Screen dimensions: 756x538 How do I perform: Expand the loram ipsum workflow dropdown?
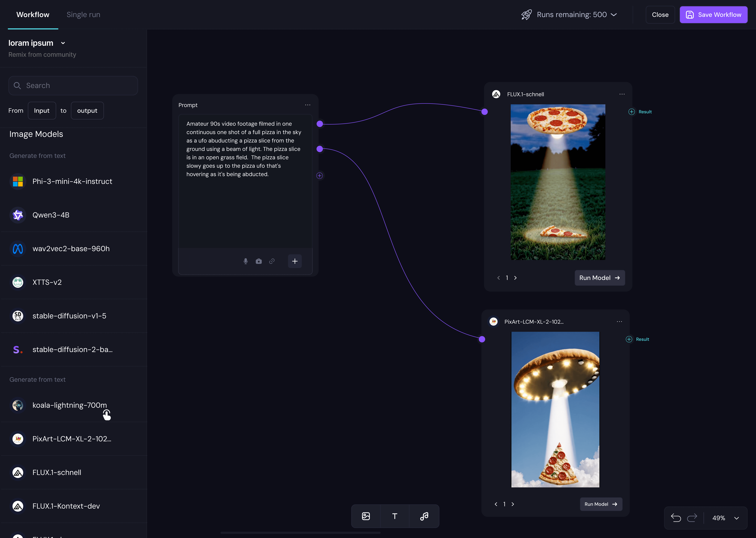click(63, 43)
